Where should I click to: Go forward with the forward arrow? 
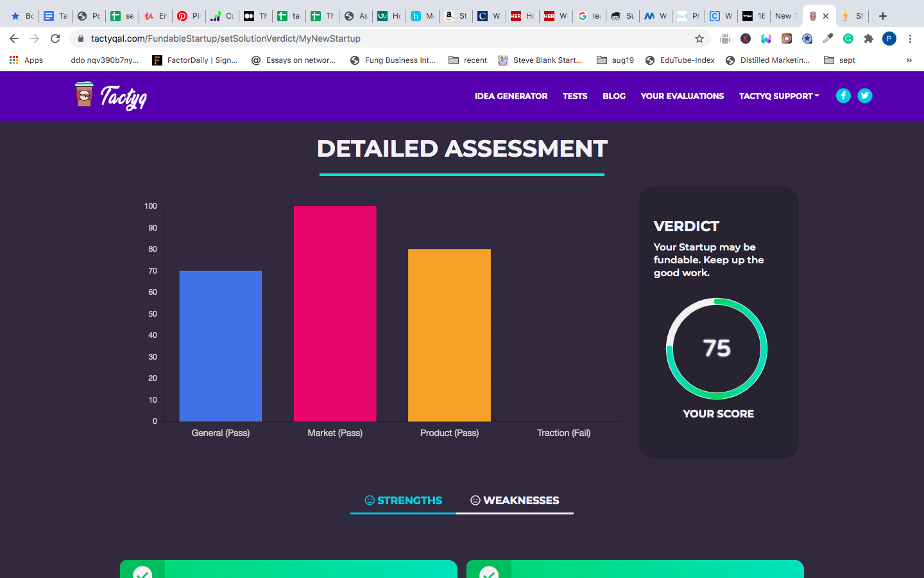point(35,39)
